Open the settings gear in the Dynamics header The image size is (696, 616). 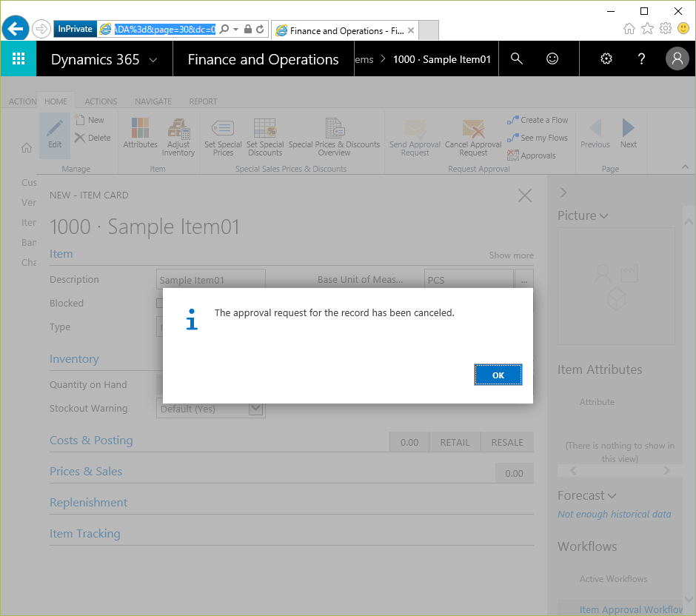pos(606,58)
